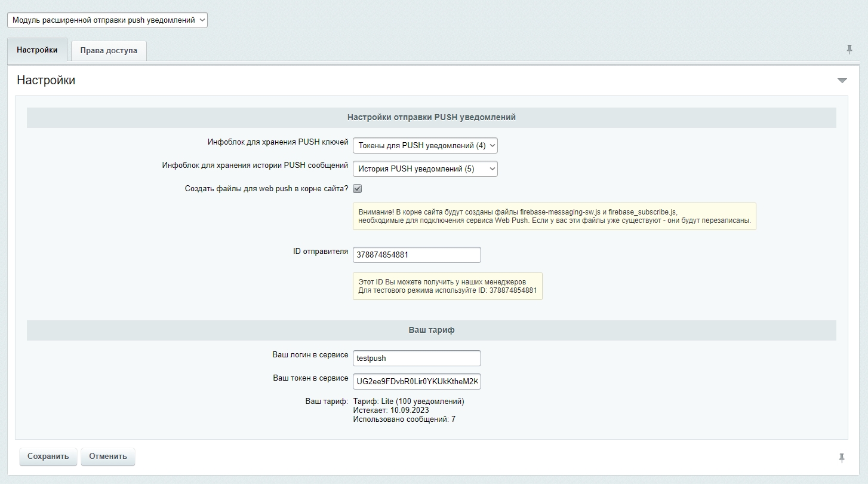Switch to the Права доступа tab
The height and width of the screenshot is (484, 868).
pyautogui.click(x=109, y=51)
